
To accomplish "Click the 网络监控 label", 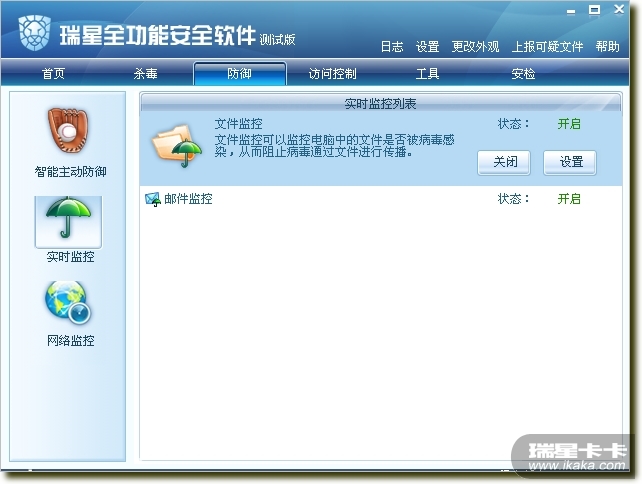I will [x=70, y=340].
